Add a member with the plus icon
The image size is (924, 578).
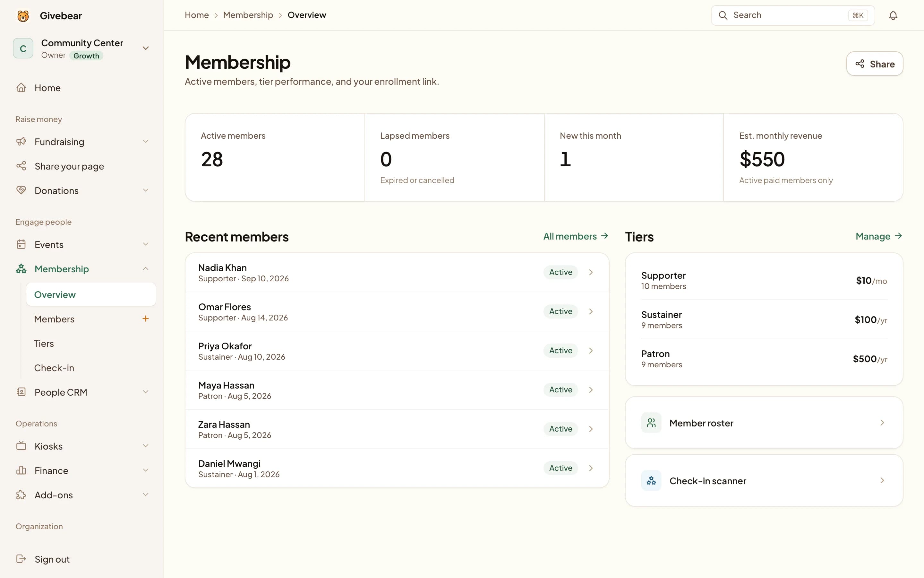pyautogui.click(x=145, y=319)
